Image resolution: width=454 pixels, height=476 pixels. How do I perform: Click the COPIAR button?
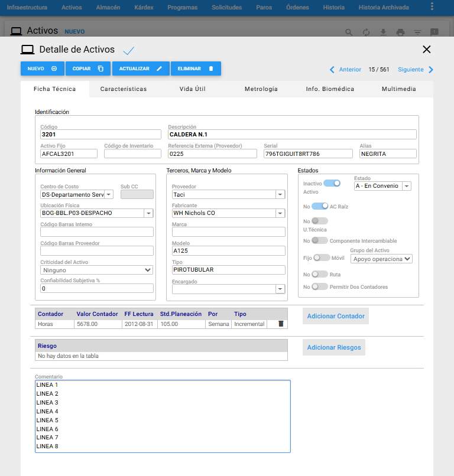pyautogui.click(x=88, y=69)
